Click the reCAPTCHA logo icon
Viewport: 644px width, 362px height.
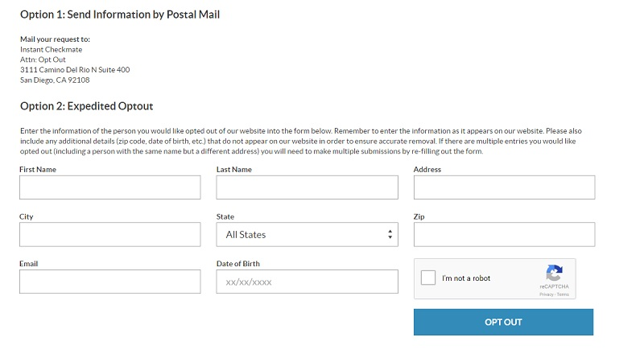pyautogui.click(x=554, y=273)
